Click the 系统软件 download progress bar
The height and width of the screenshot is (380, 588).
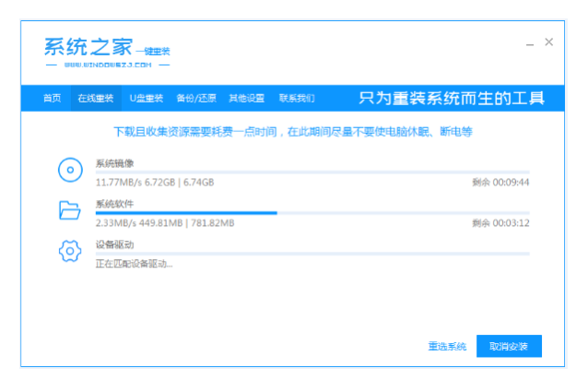pos(312,212)
